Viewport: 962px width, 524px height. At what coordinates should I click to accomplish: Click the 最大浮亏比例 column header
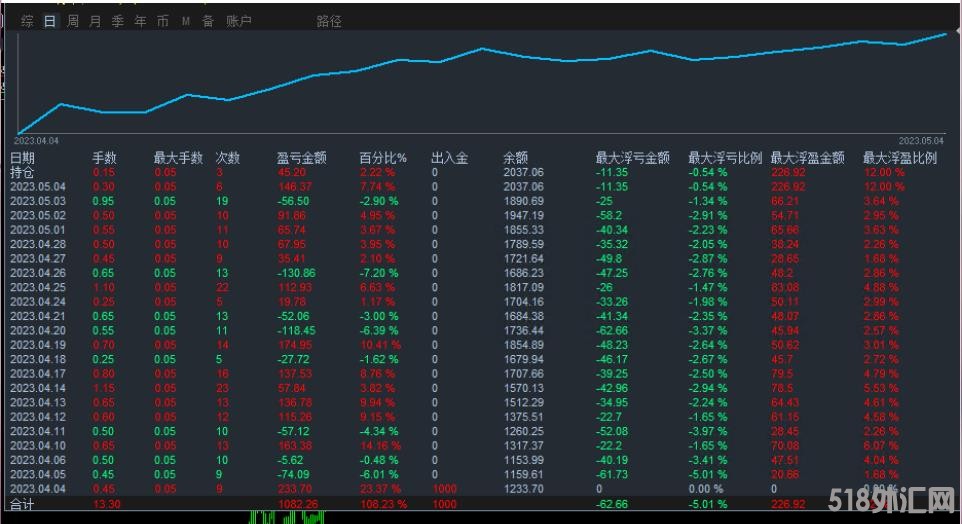(x=725, y=158)
